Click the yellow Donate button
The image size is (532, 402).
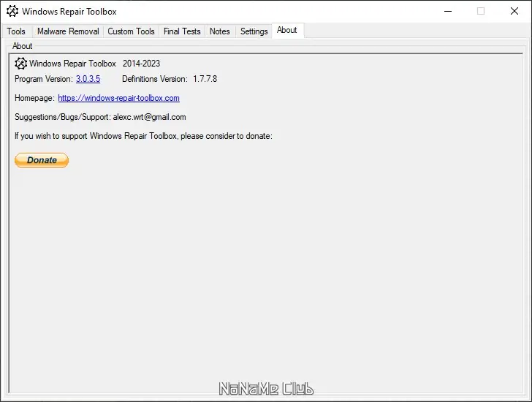click(42, 160)
